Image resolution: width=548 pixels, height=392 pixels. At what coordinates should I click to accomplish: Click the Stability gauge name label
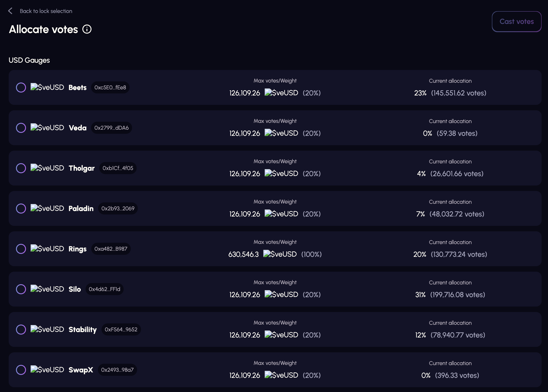pyautogui.click(x=83, y=330)
